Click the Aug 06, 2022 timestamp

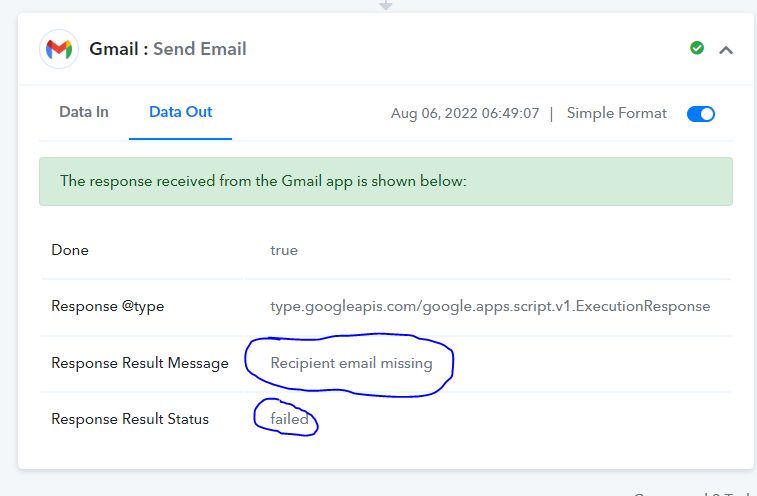pyautogui.click(x=465, y=113)
